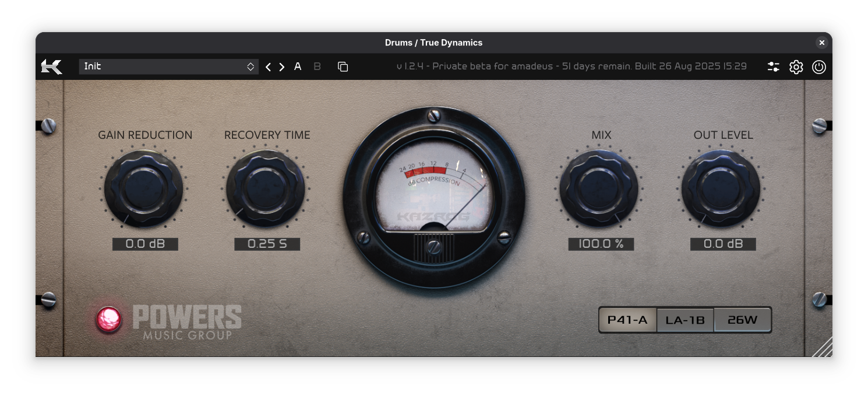868x396 pixels.
Task: Select the P41-A compressor model
Action: pyautogui.click(x=627, y=320)
